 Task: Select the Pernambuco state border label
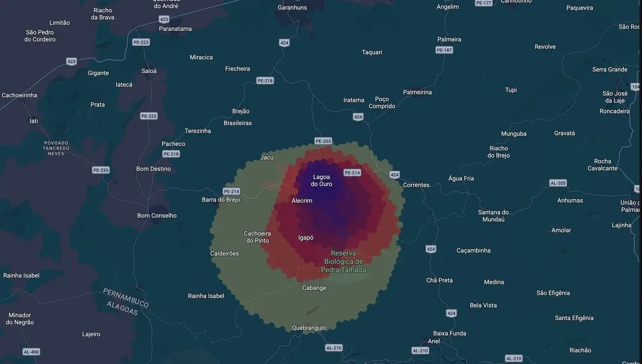point(125,298)
